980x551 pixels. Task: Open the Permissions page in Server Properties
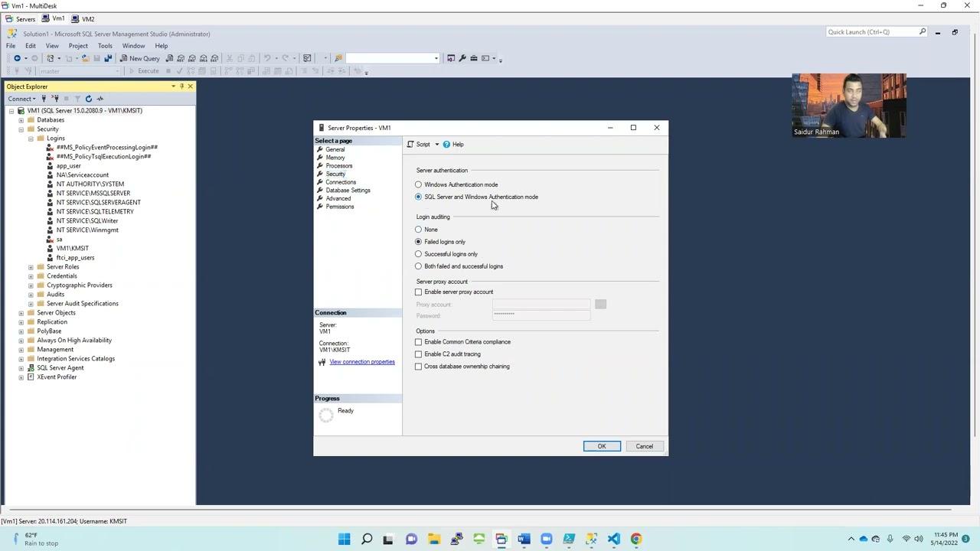pos(340,207)
